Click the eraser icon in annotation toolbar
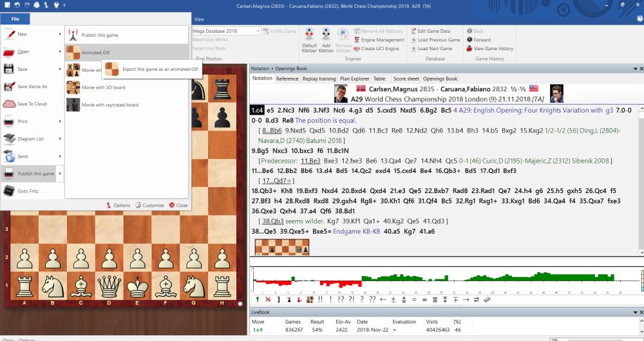 click(487, 300)
